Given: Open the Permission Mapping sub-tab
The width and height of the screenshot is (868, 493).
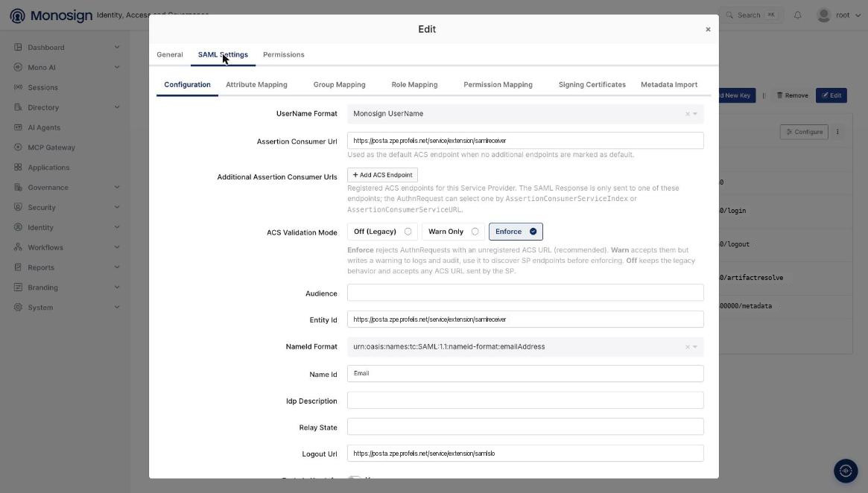Looking at the screenshot, I should (x=498, y=85).
